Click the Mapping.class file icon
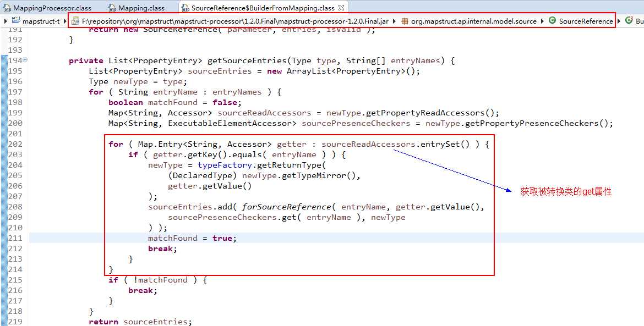 [x=112, y=8]
